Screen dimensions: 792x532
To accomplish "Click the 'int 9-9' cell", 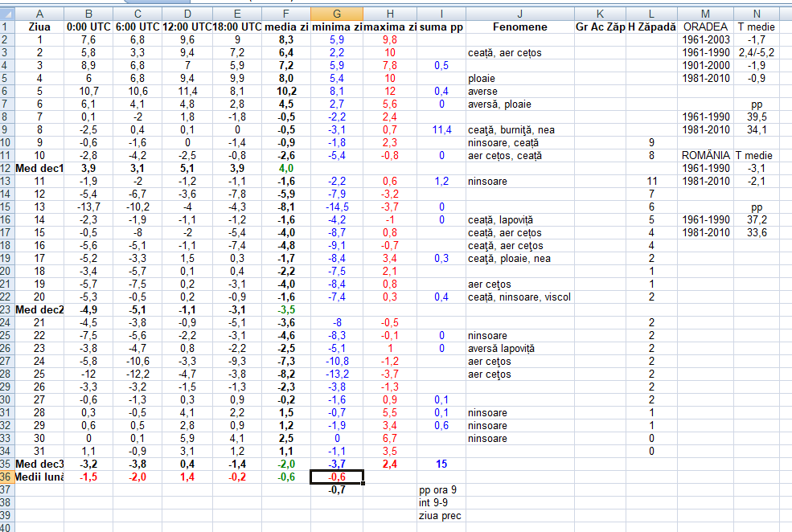I will 441,503.
